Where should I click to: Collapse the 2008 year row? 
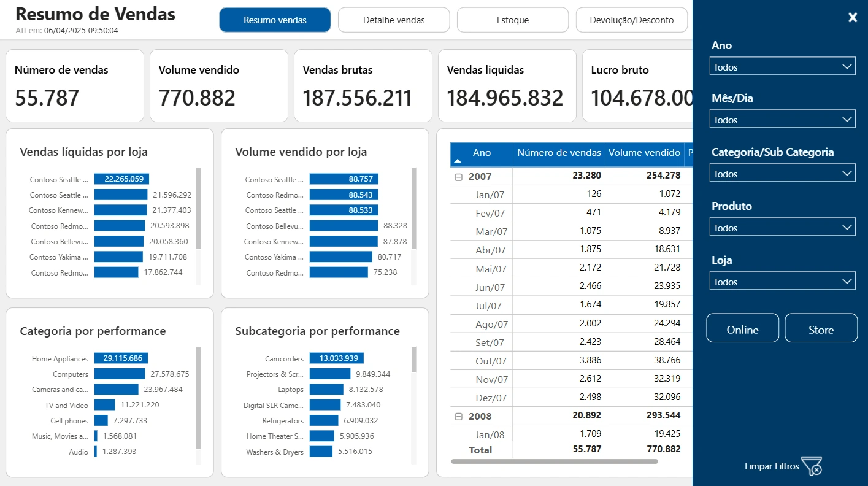point(458,416)
